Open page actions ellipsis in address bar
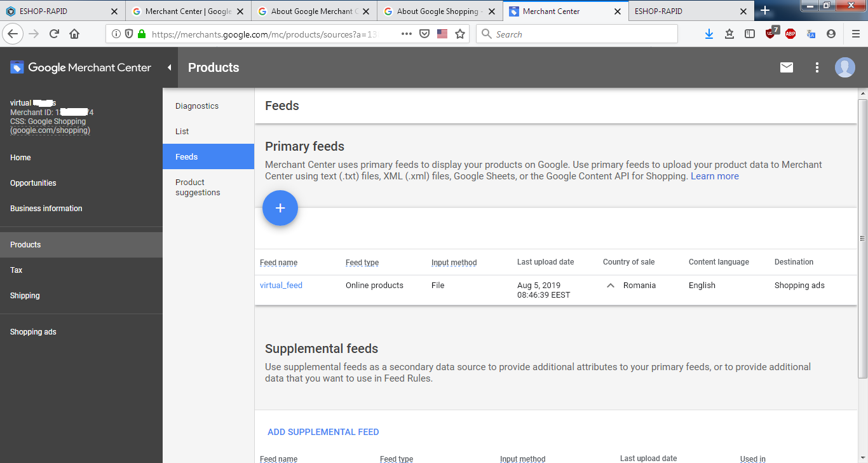868x463 pixels. [x=407, y=34]
